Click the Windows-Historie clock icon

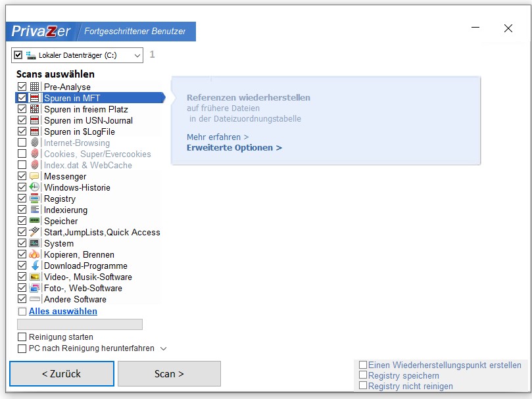[x=34, y=187]
